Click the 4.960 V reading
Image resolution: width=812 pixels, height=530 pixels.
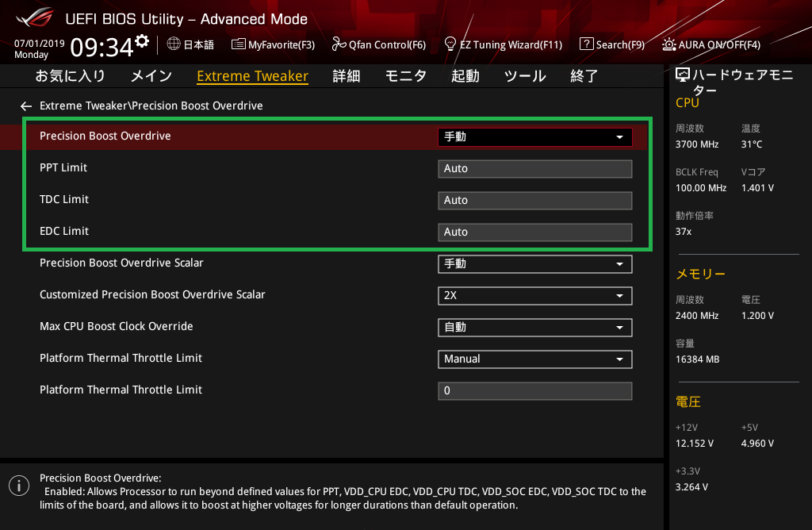757,444
